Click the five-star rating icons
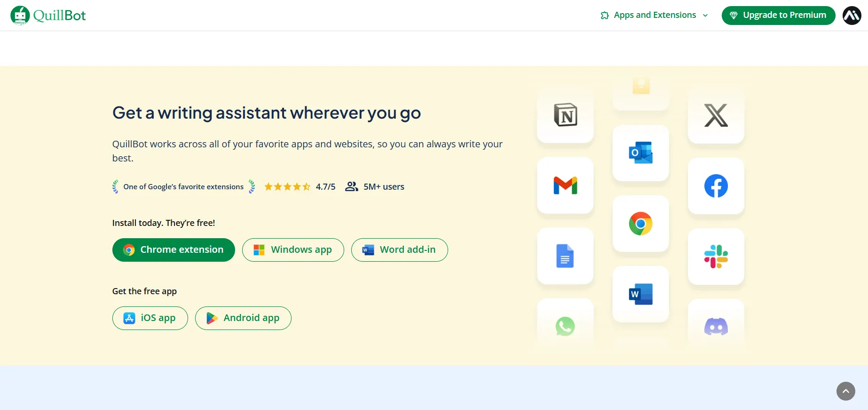Screen dimensions: 868x410 pyautogui.click(x=287, y=187)
